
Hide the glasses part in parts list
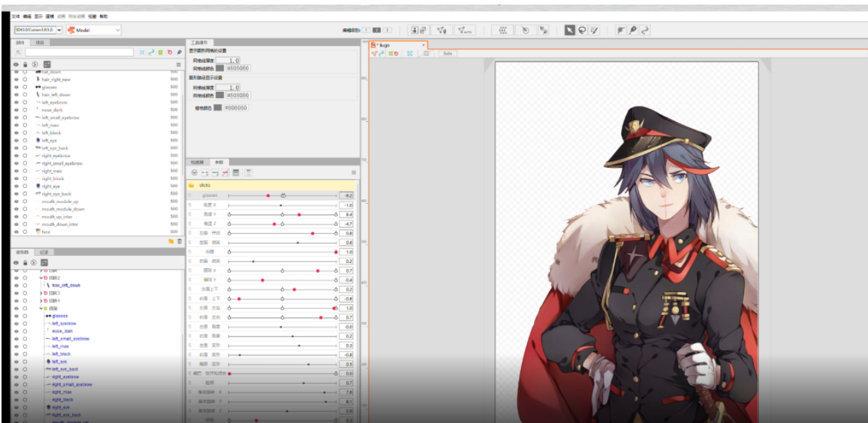[16, 87]
